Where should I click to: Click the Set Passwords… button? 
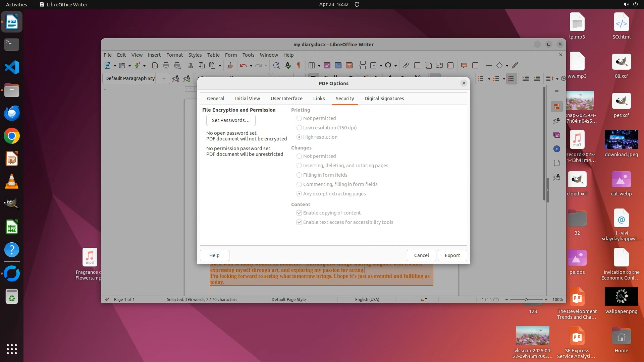click(231, 120)
